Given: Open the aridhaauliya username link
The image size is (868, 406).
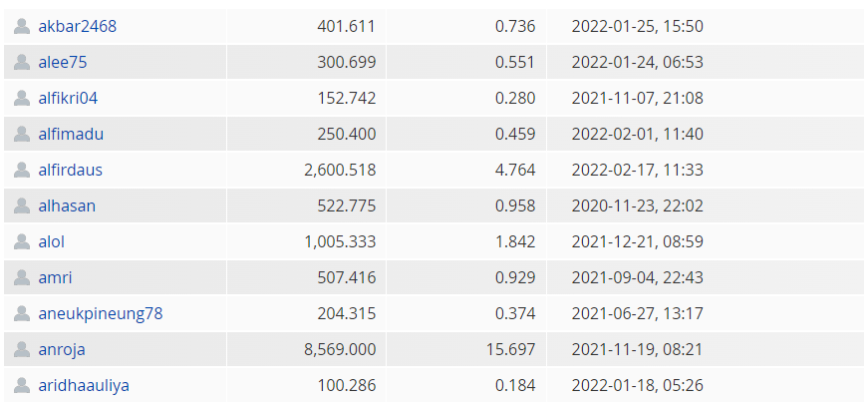Looking at the screenshot, I should (x=84, y=385).
